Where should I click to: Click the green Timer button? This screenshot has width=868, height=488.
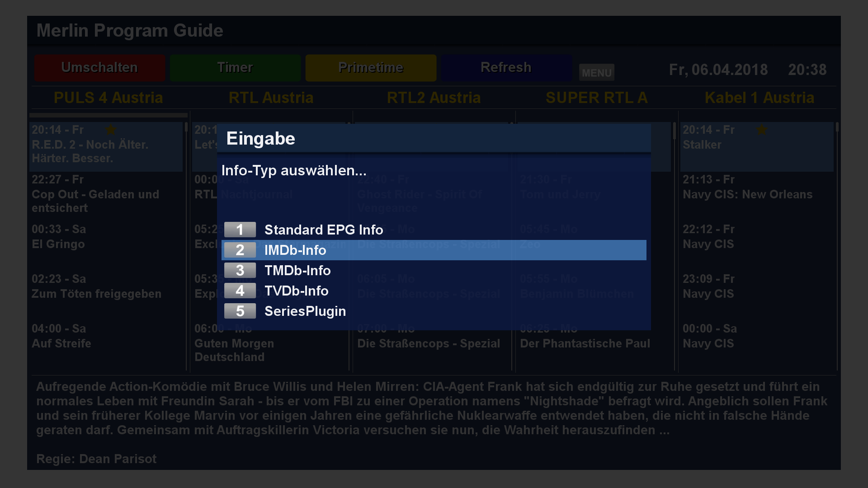[235, 68]
